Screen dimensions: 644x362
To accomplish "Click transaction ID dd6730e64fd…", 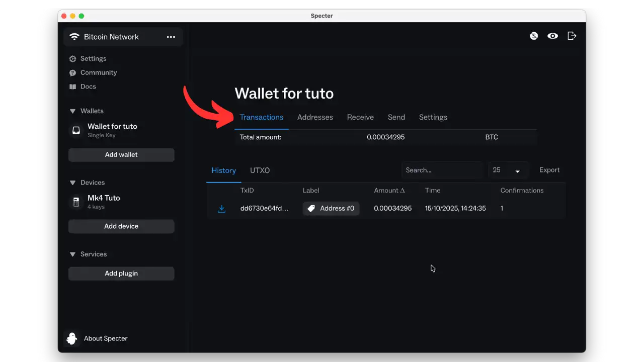I will point(265,208).
